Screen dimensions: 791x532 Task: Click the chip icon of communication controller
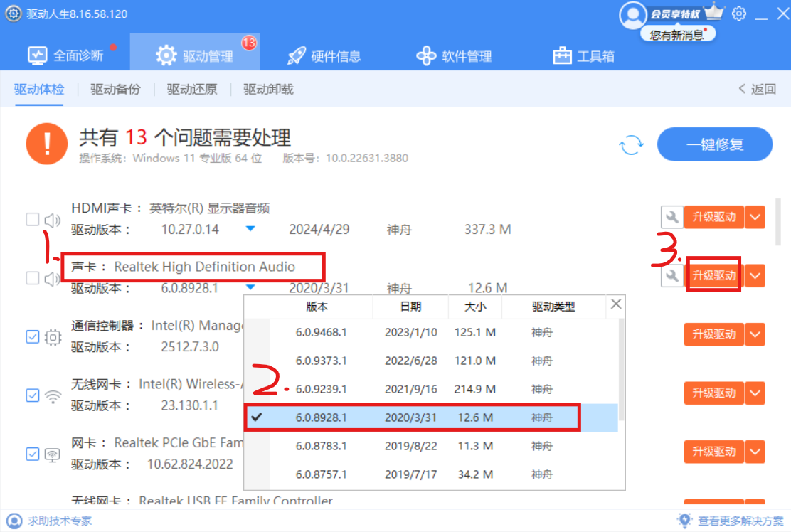coord(53,337)
